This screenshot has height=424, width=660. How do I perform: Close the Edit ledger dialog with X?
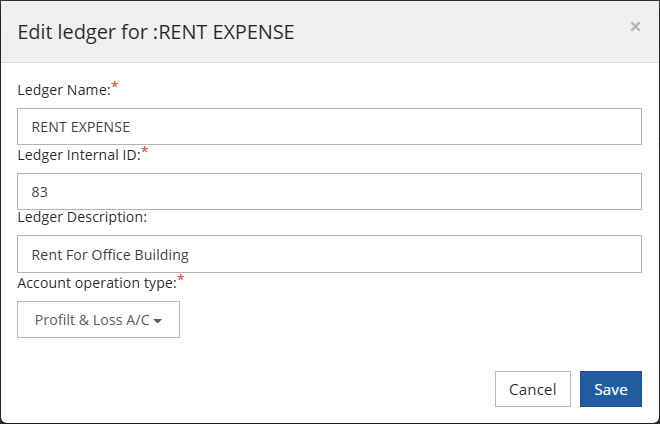point(635,27)
